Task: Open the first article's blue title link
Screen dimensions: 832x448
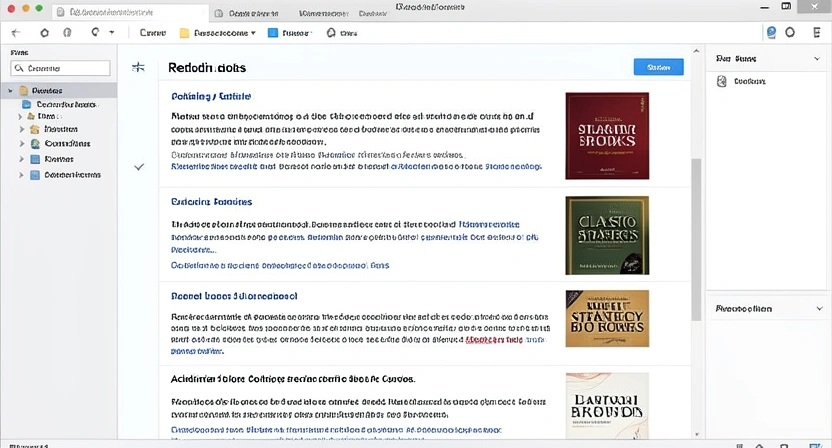Action: click(x=211, y=96)
